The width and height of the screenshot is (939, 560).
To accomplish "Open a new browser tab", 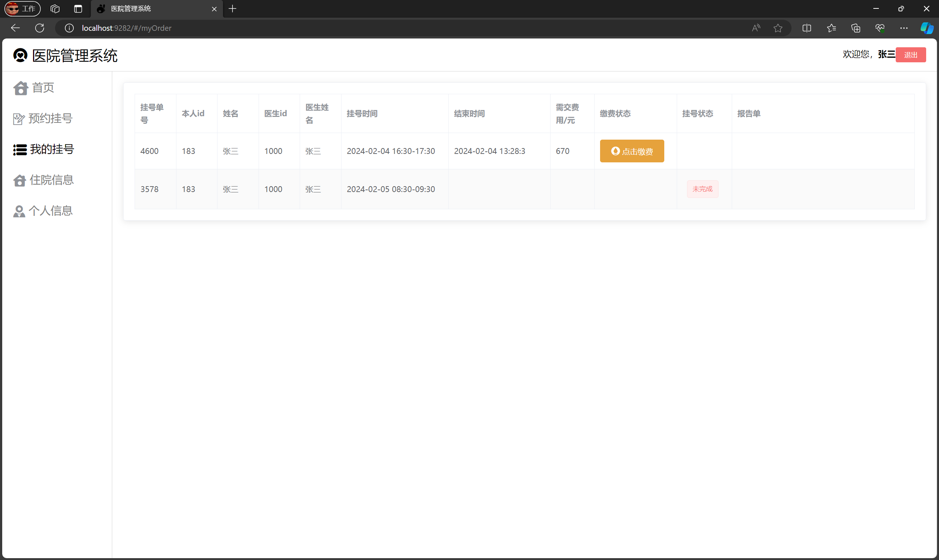I will pyautogui.click(x=233, y=9).
